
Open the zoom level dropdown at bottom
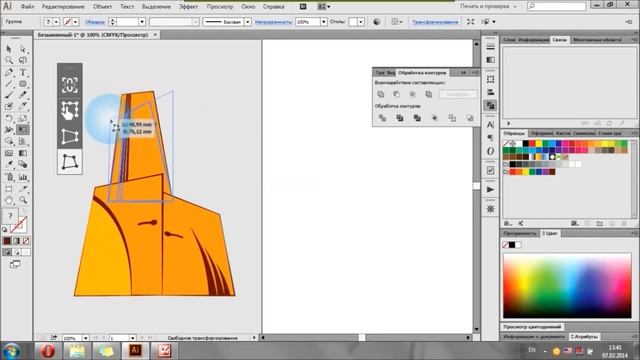click(x=85, y=338)
